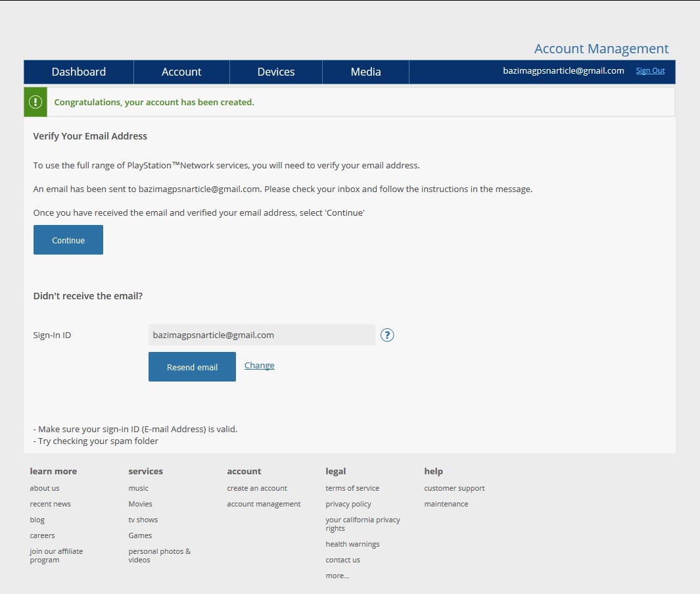Open the create an account link
The width and height of the screenshot is (700, 594).
[257, 488]
